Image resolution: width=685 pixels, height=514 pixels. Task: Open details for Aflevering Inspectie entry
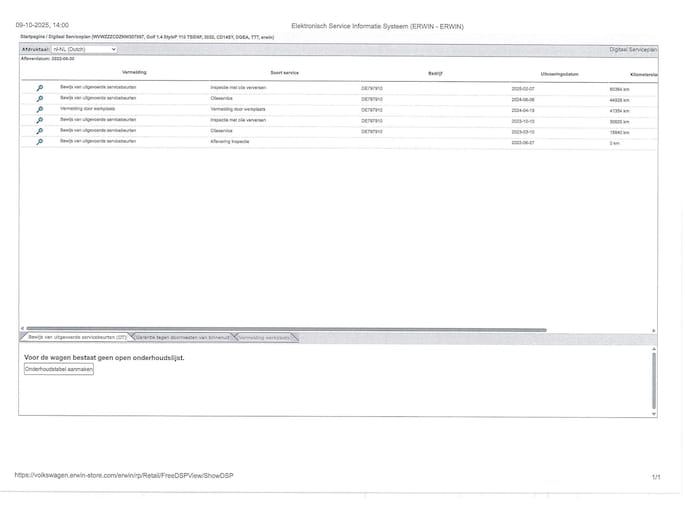pos(40,142)
